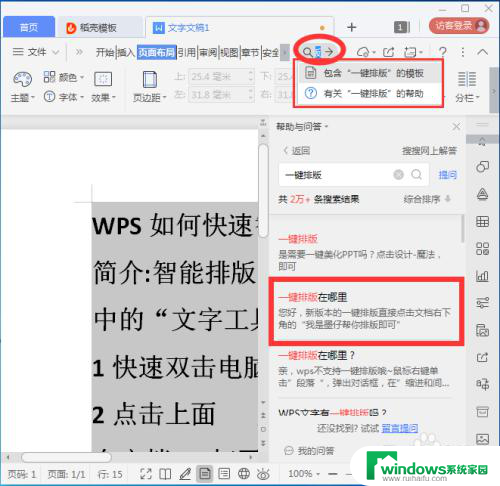Toggle eye protection mode in status bar
Image resolution: width=500 pixels, height=486 pixels.
(x=263, y=474)
